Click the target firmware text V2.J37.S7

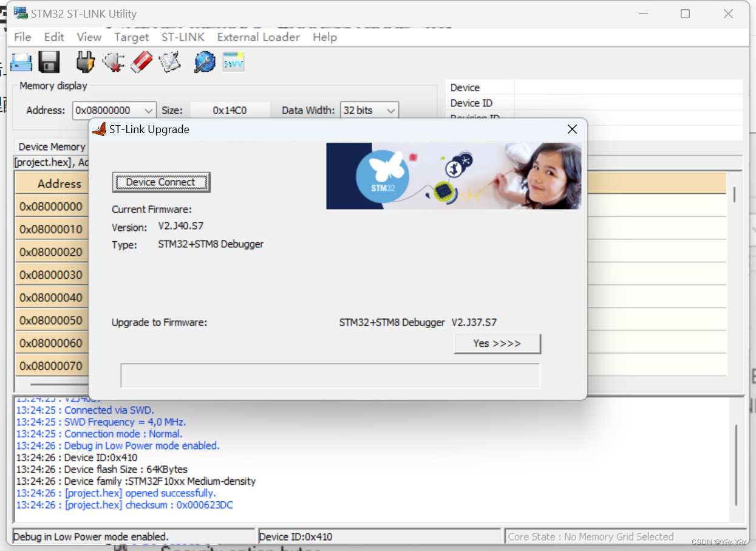[474, 323]
